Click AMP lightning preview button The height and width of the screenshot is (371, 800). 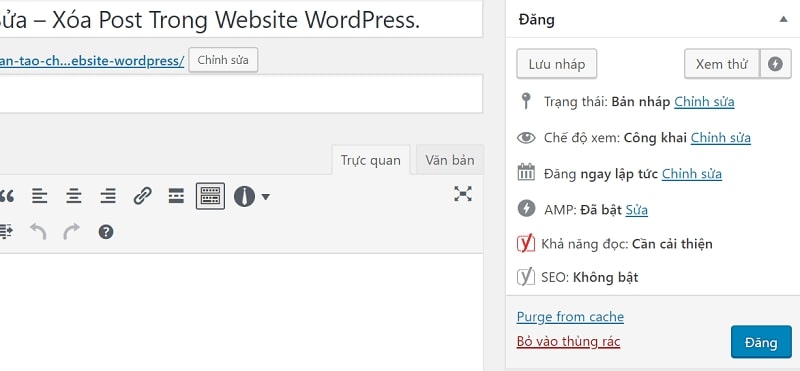[x=775, y=64]
